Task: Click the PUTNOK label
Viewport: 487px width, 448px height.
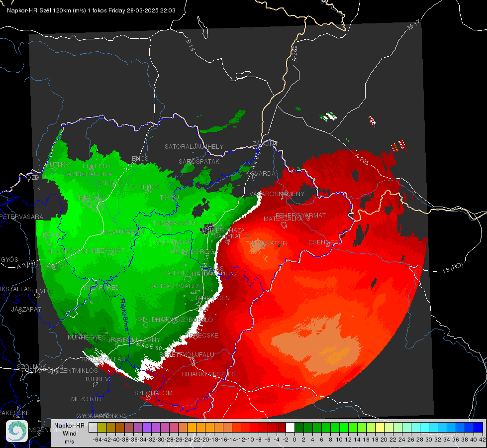Action: (x=58, y=164)
